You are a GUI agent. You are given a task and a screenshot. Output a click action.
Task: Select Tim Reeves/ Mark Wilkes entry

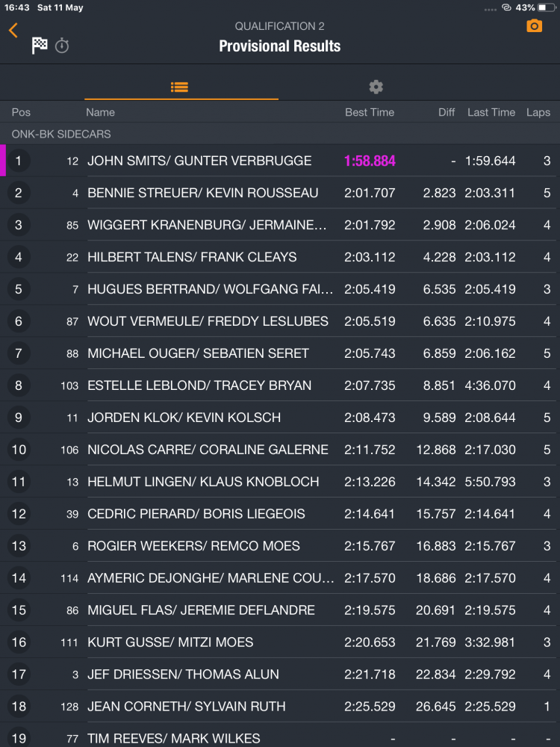tap(173, 738)
